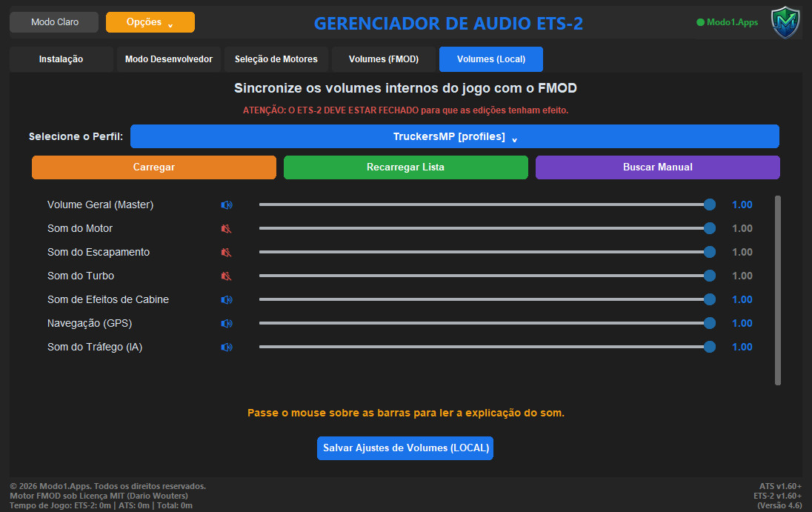Viewport: 812px width, 512px height.
Task: Click the Som do Motor slider handle
Action: pyautogui.click(x=710, y=228)
